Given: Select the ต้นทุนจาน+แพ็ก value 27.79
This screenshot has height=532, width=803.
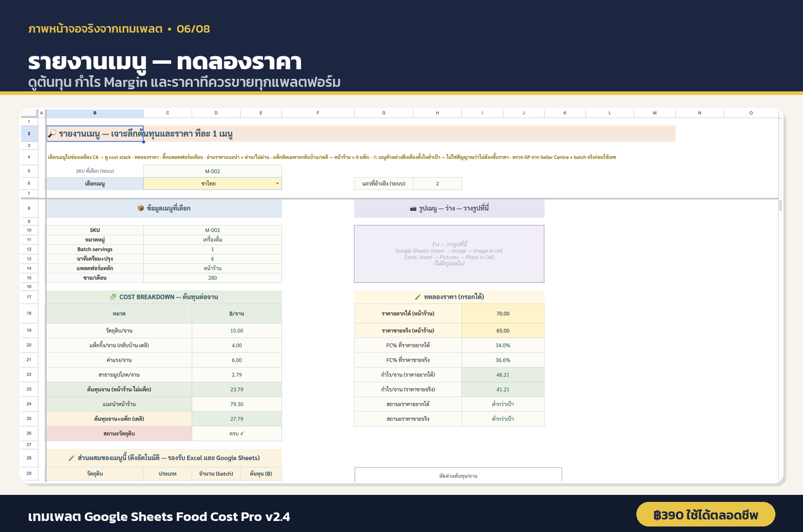Looking at the screenshot, I should coord(236,419).
